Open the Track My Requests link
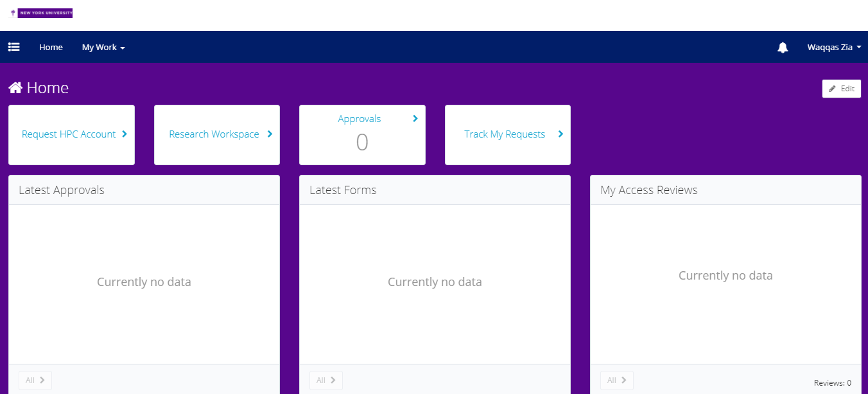The height and width of the screenshot is (394, 868). 505,134
